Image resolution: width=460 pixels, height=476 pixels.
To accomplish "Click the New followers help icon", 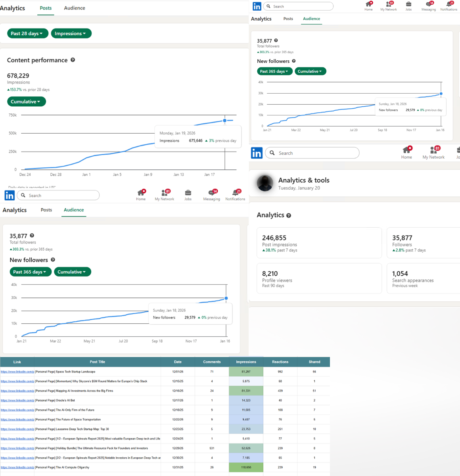I will [53, 260].
